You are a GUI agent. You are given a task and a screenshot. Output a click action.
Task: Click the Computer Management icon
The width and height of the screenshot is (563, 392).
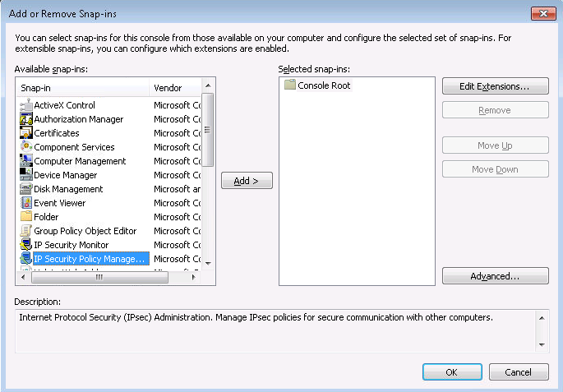click(26, 161)
